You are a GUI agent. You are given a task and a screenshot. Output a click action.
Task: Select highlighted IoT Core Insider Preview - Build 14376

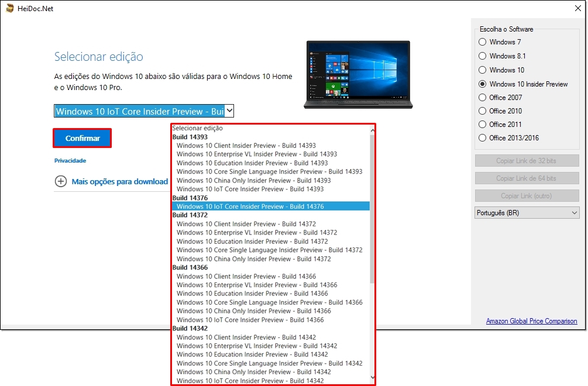click(271, 206)
